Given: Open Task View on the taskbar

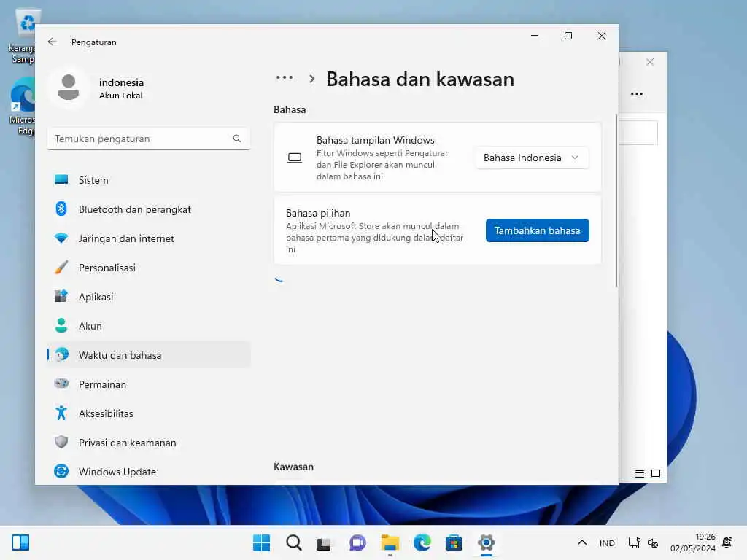Looking at the screenshot, I should click(x=325, y=542).
